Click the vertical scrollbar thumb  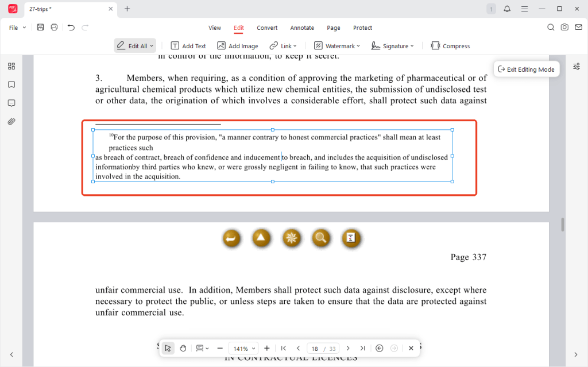pos(563,225)
